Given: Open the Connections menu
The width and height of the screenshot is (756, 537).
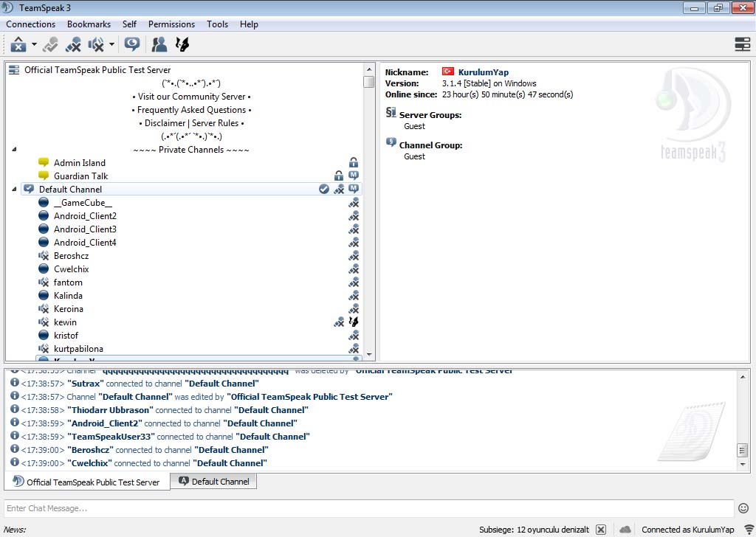Looking at the screenshot, I should 30,24.
